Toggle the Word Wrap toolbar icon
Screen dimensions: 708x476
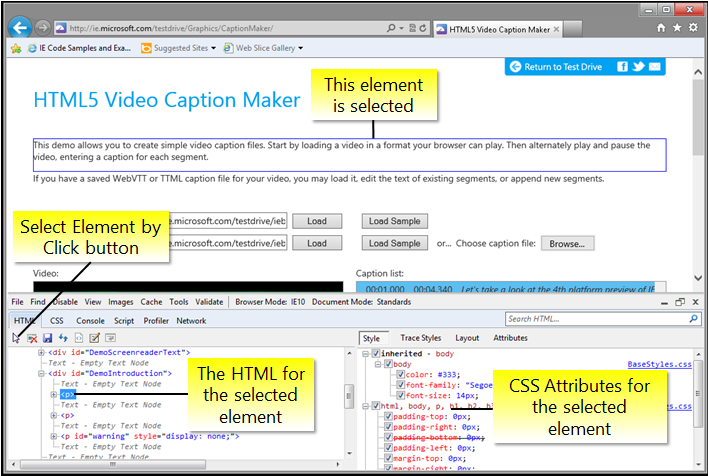111,338
